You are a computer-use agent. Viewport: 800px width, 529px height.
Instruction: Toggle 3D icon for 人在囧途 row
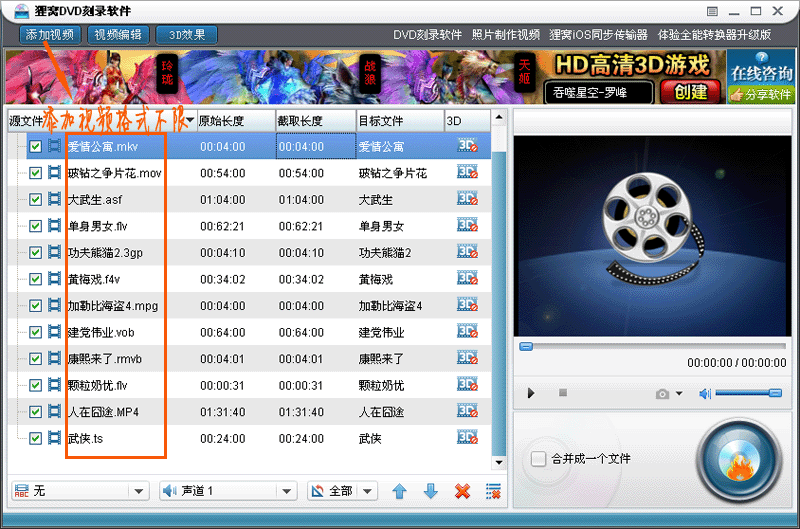[x=467, y=411]
